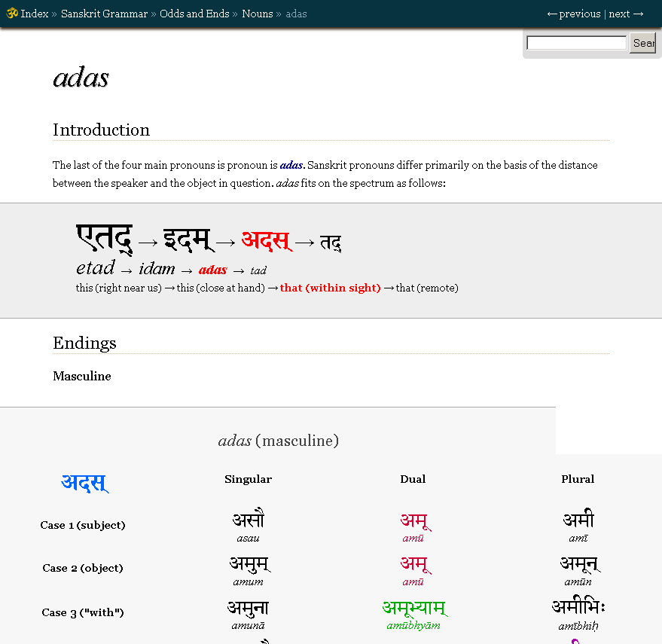Open Odds and Ends breadcrumb link
Viewport: 662px width, 644px height.
[194, 14]
